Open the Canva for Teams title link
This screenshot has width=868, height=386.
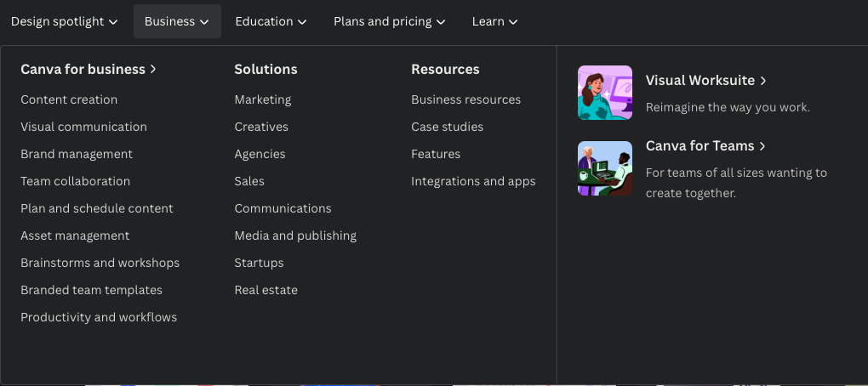tap(705, 146)
